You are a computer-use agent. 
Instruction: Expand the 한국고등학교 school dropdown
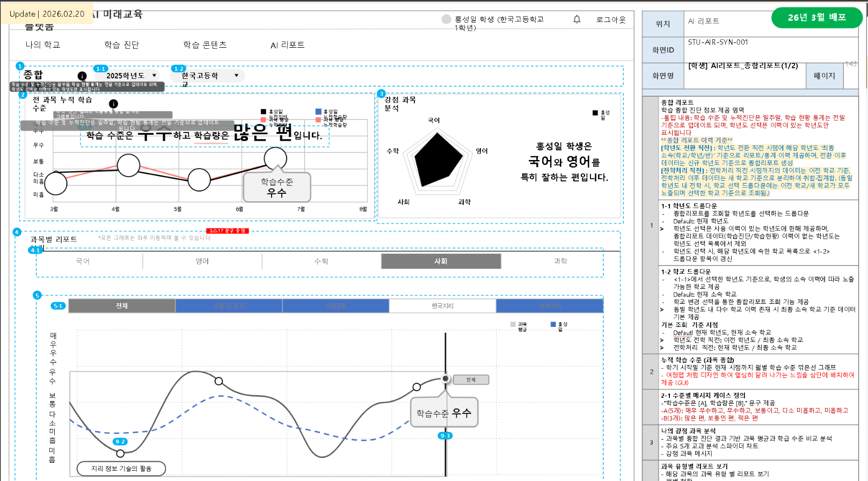[x=208, y=76]
